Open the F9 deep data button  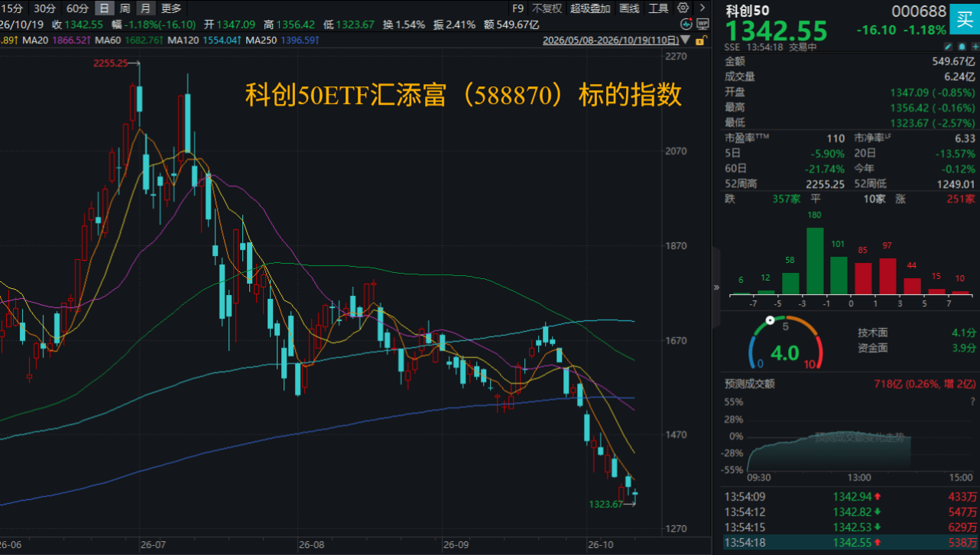pos(518,8)
